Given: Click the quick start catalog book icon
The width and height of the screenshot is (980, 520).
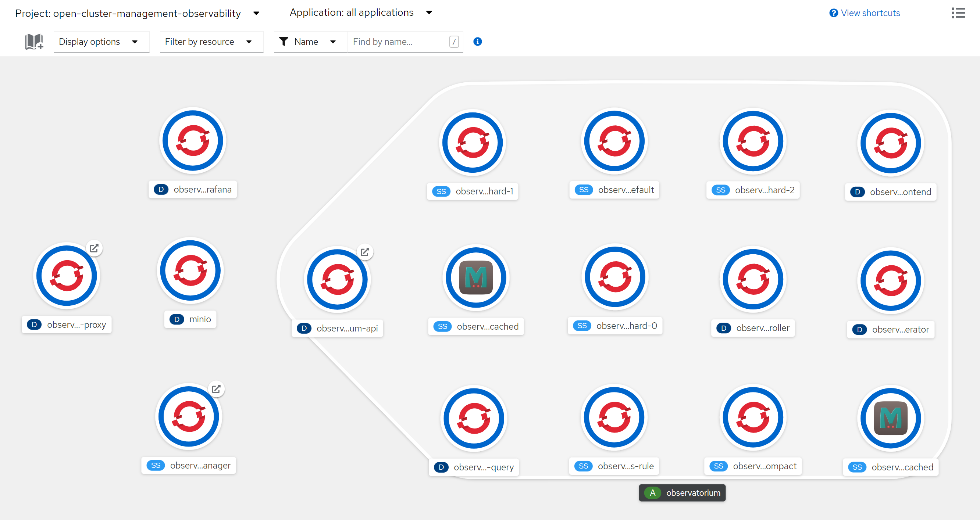Looking at the screenshot, I should coord(34,42).
